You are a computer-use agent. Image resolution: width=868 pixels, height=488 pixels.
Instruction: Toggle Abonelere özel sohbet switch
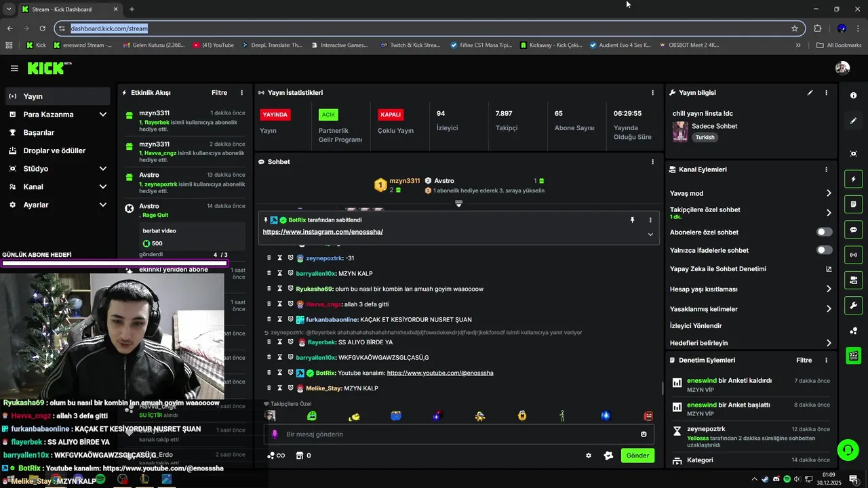point(825,232)
